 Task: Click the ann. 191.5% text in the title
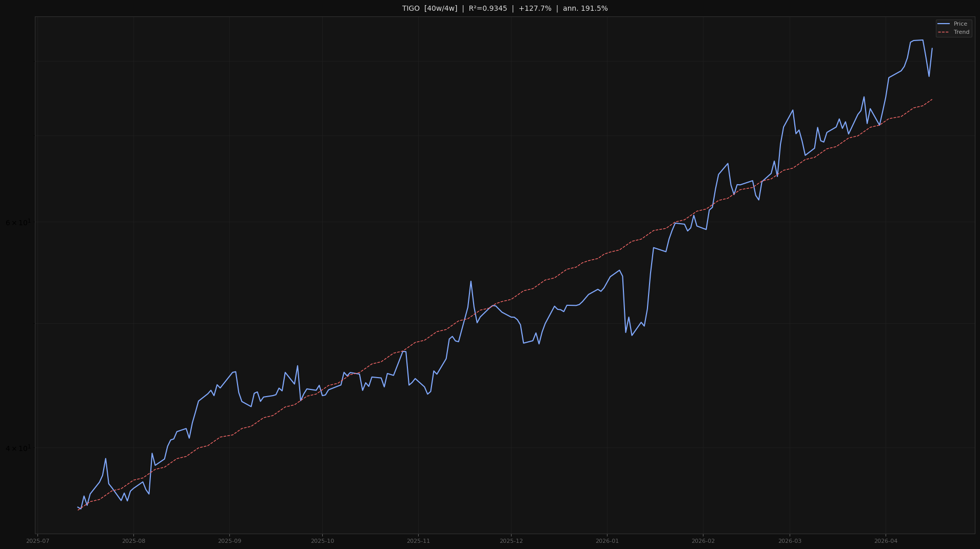pos(585,8)
